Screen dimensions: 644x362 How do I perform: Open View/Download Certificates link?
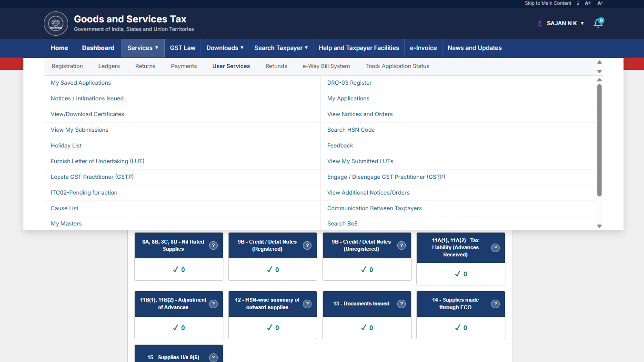point(88,114)
